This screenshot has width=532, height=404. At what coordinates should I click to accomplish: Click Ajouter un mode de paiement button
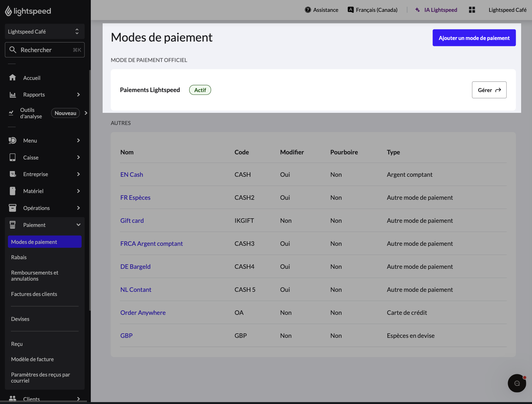474,38
